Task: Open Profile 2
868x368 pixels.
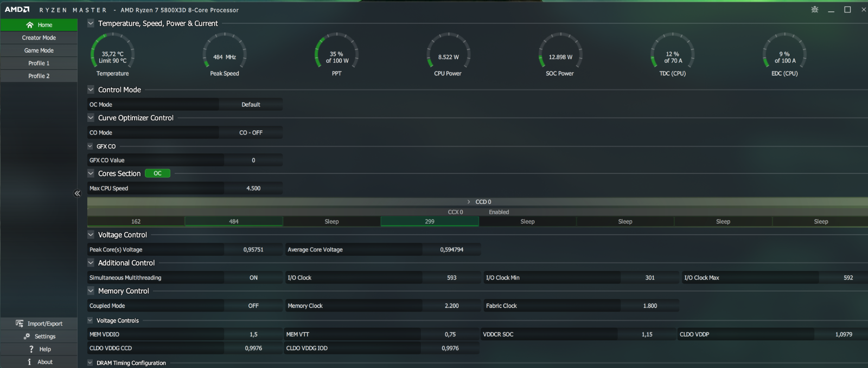Action: pos(39,76)
